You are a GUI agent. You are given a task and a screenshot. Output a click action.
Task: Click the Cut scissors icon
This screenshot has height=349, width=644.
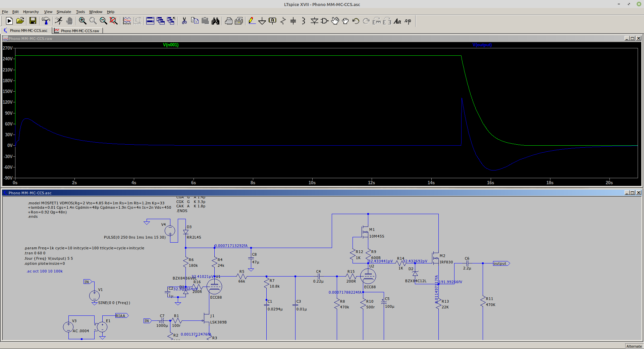184,21
